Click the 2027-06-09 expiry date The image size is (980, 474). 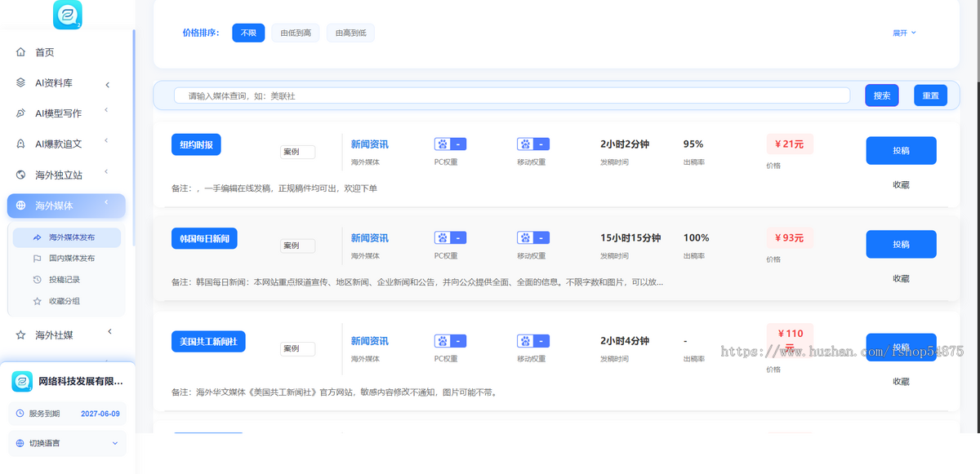100,414
